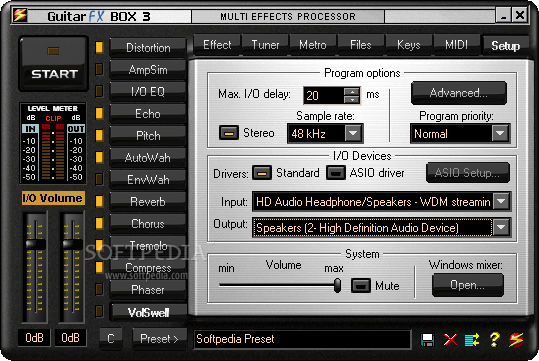The width and height of the screenshot is (539, 361).
Task: Select the Phaser effect button
Action: [x=148, y=289]
